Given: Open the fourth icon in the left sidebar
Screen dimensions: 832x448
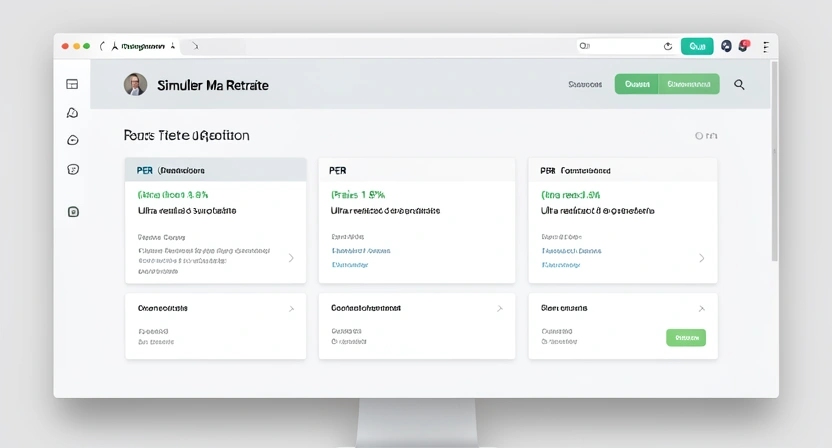Looking at the screenshot, I should coord(73,169).
